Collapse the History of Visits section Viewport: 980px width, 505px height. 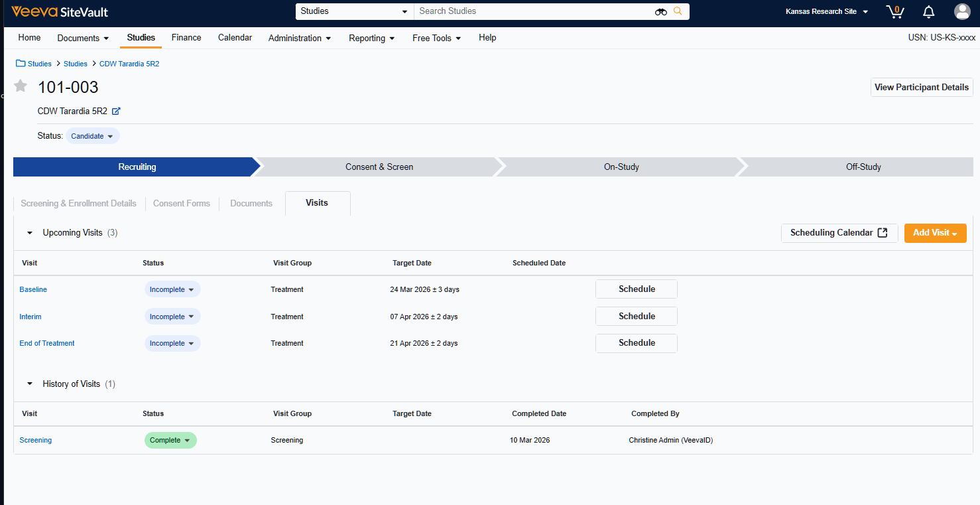(x=30, y=384)
